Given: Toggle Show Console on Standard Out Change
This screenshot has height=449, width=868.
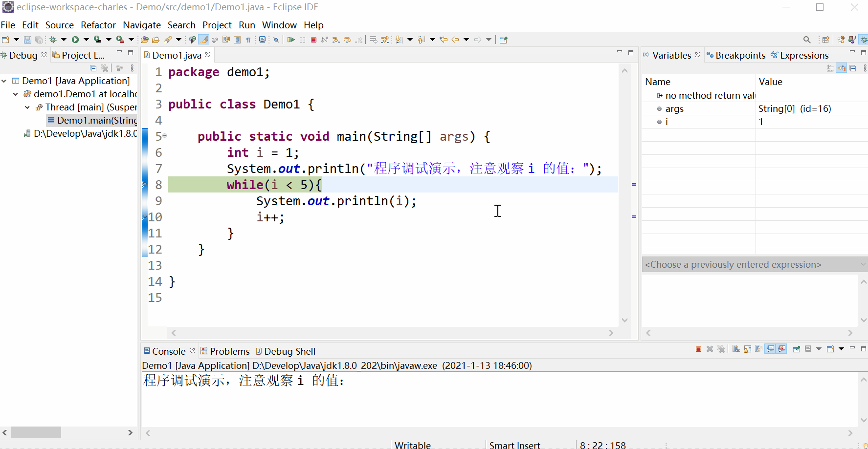Looking at the screenshot, I should (770, 349).
